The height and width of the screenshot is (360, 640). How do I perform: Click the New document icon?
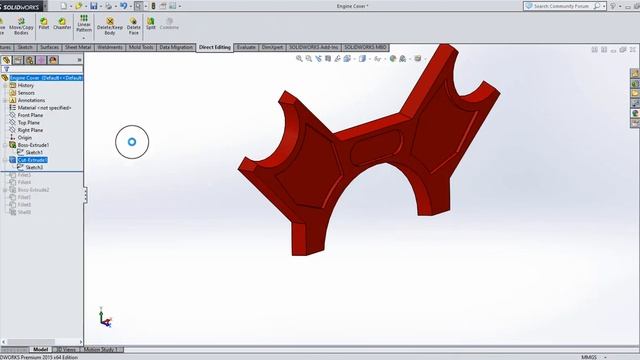(x=64, y=6)
